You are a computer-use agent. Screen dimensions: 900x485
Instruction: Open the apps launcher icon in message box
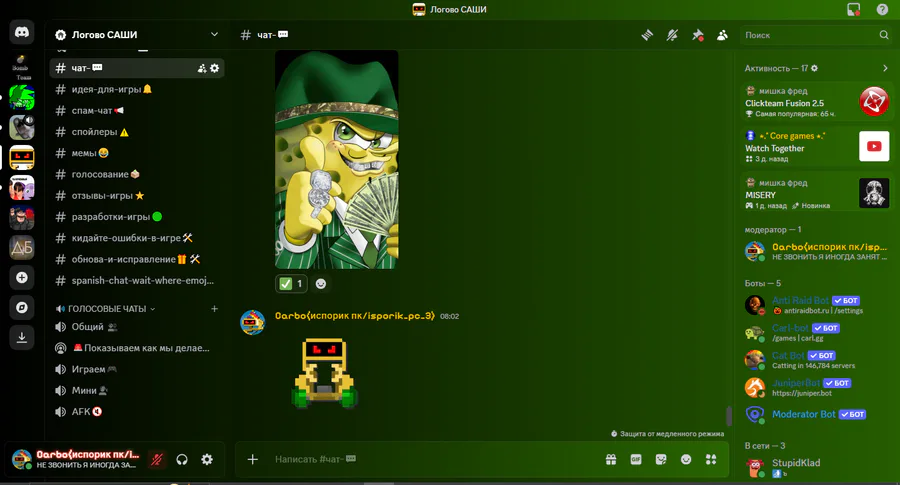[x=711, y=459]
